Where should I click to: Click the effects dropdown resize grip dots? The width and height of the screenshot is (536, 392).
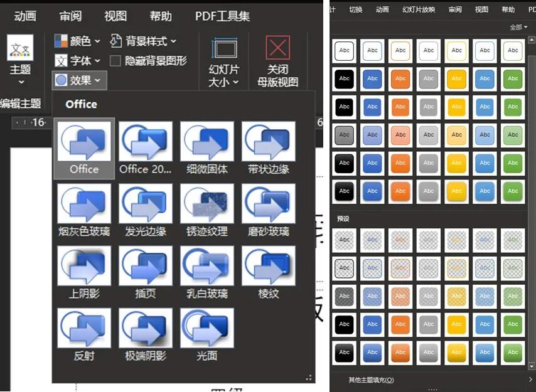(309, 378)
